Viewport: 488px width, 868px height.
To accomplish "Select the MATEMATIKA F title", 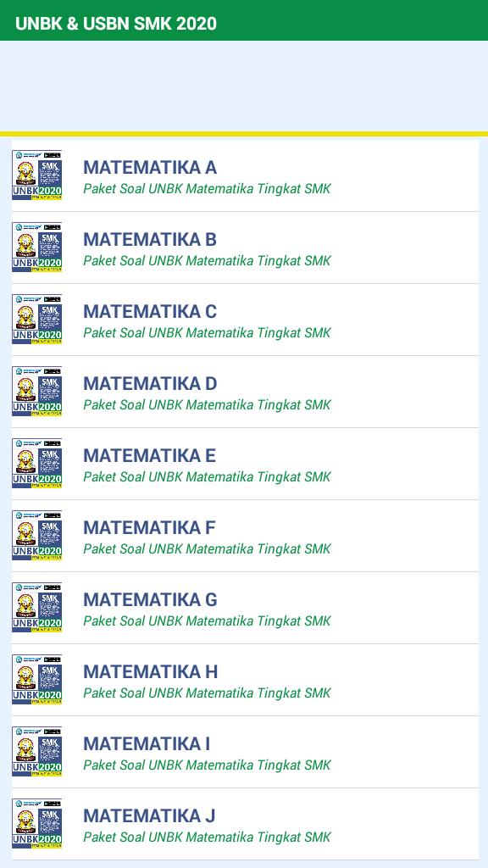I will pos(149,527).
